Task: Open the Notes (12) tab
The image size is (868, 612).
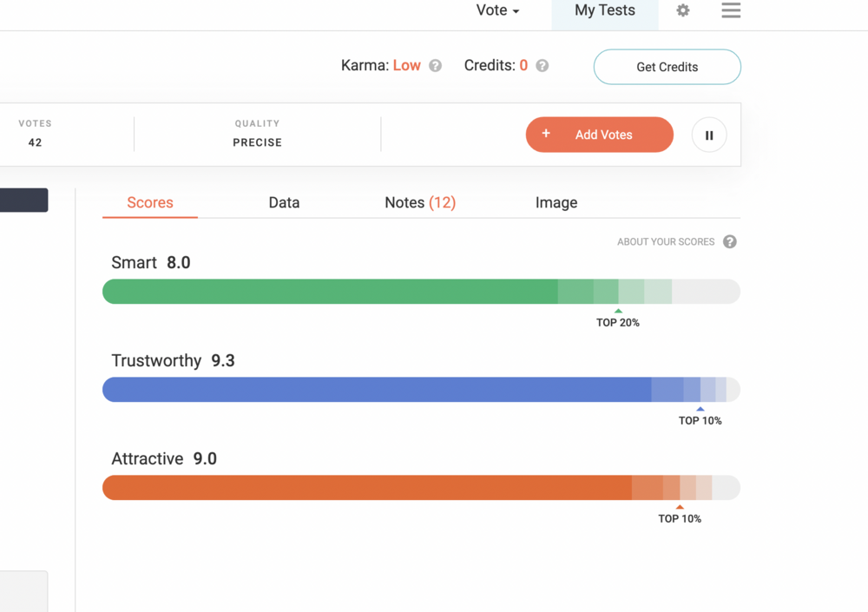Action: (420, 203)
